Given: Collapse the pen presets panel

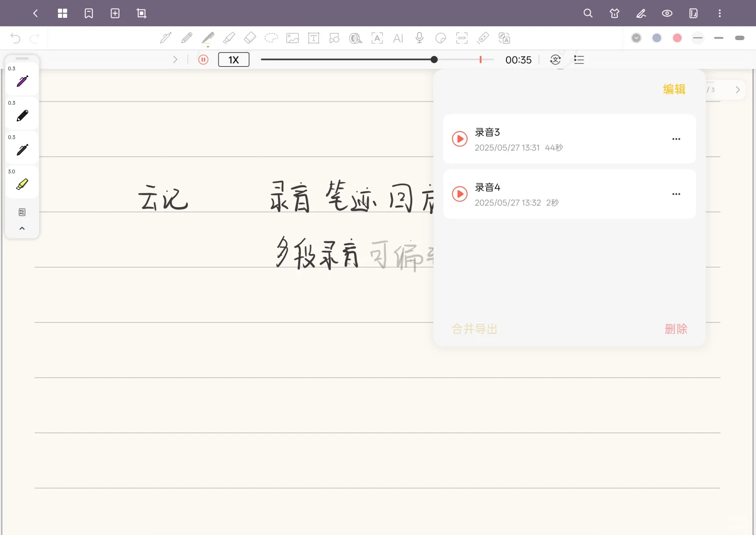Looking at the screenshot, I should coord(22,228).
